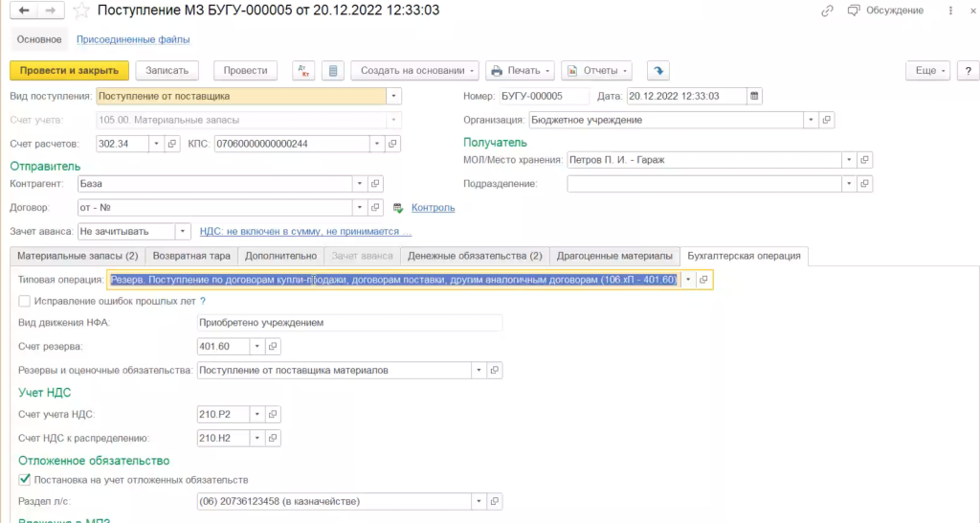
Task: Open the Дт/Кт postings icon
Action: (302, 71)
